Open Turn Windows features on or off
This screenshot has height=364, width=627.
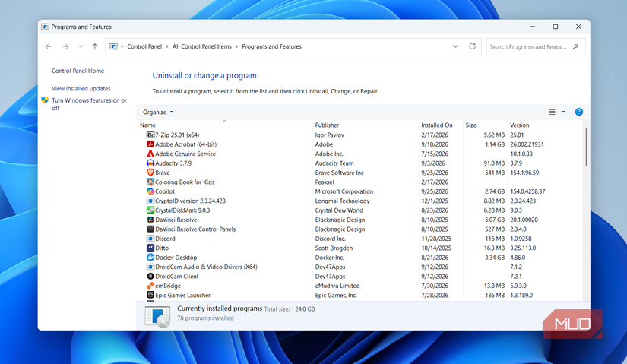click(x=89, y=104)
